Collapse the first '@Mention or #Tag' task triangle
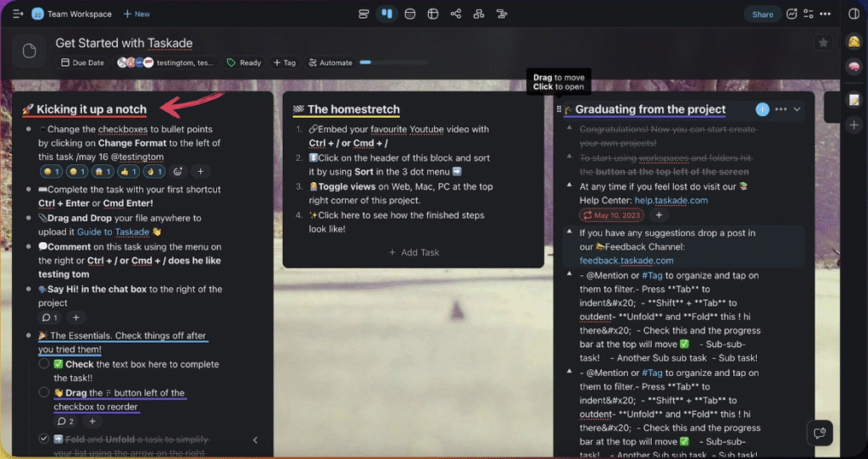868x459 pixels. point(569,274)
